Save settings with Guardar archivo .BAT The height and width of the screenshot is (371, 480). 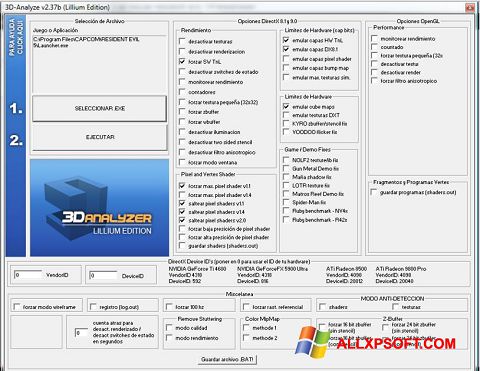pyautogui.click(x=227, y=360)
